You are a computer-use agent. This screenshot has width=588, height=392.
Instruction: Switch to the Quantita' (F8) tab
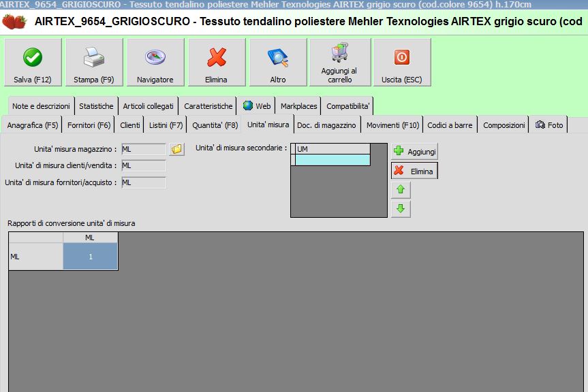point(215,125)
